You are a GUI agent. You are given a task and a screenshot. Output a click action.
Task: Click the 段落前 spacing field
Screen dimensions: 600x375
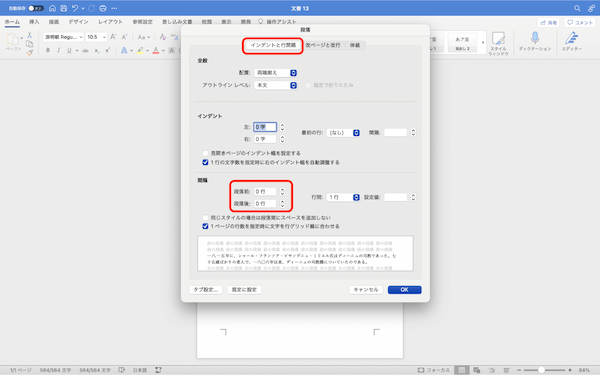coord(265,191)
